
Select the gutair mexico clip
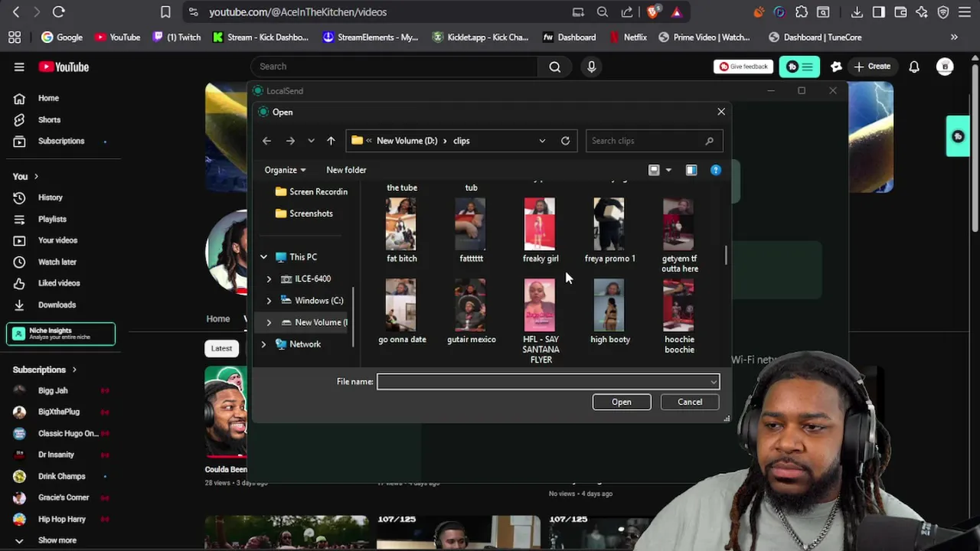471,311
